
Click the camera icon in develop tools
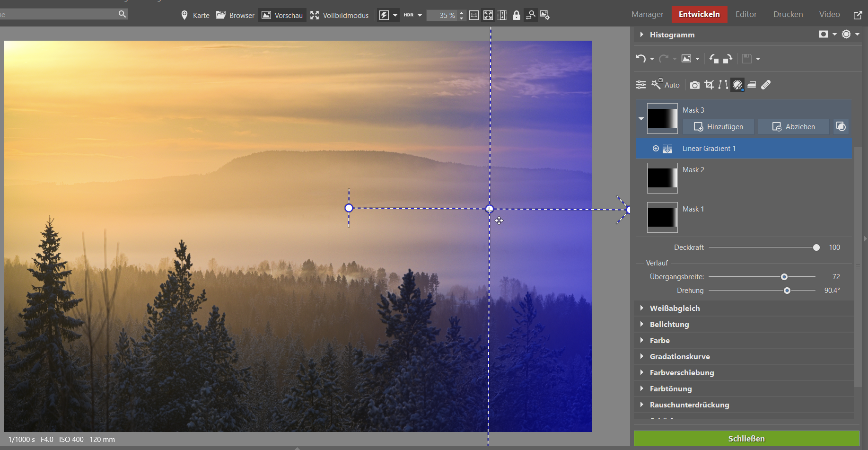[x=694, y=85]
